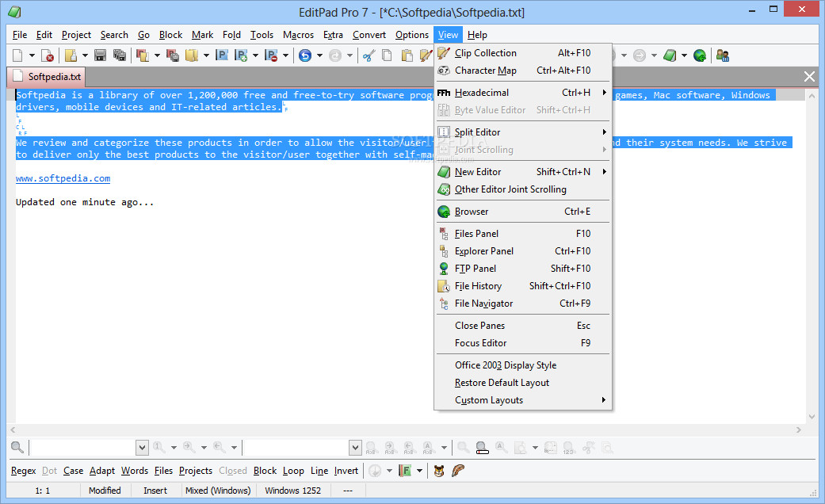The image size is (825, 504).
Task: Click the RegexBuddy owl-face icon
Action: pos(439,471)
